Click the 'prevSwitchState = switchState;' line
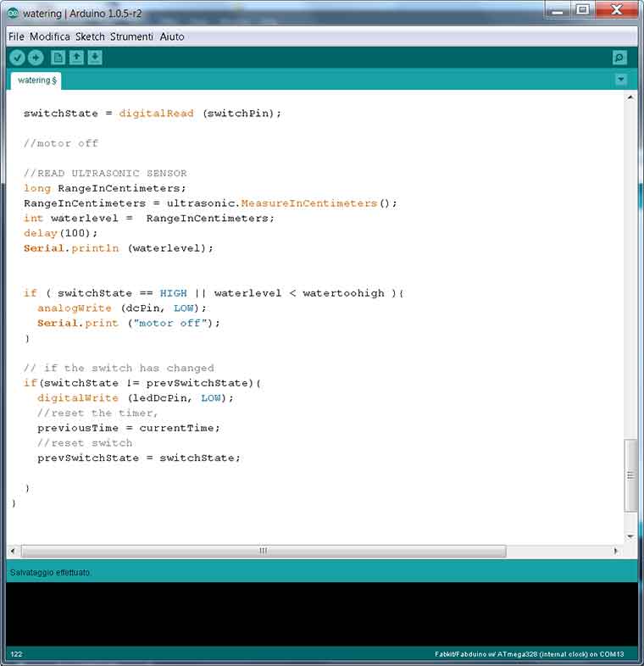 [139, 458]
